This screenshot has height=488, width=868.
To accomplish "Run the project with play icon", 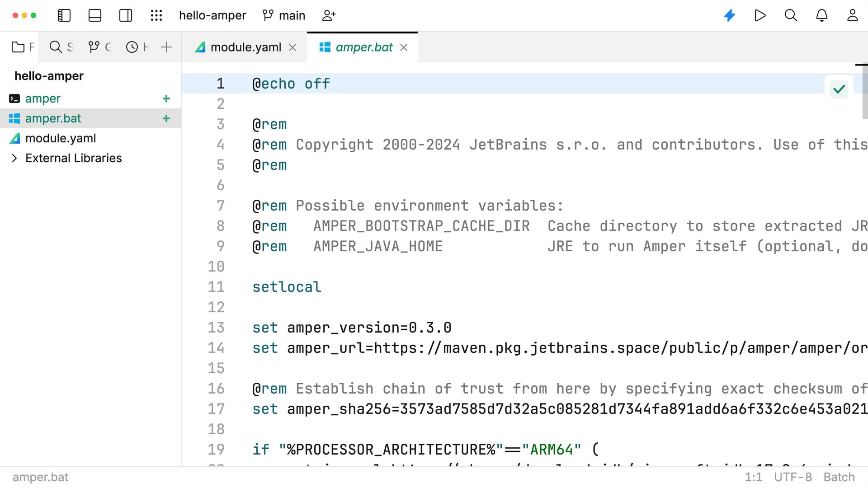I will click(x=760, y=15).
